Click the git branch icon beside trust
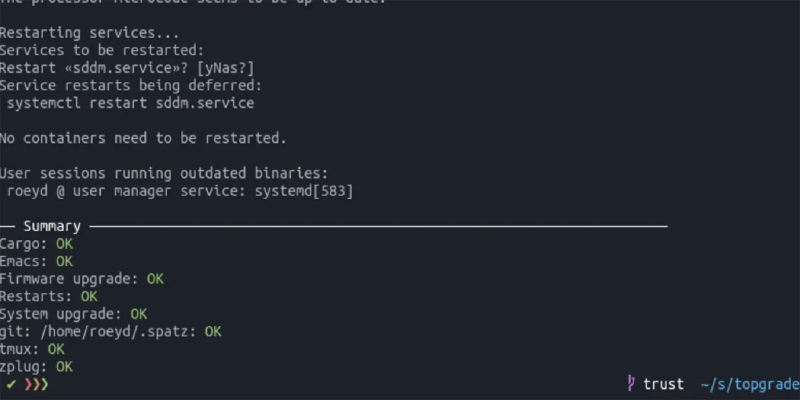The image size is (800, 400). pos(631,384)
